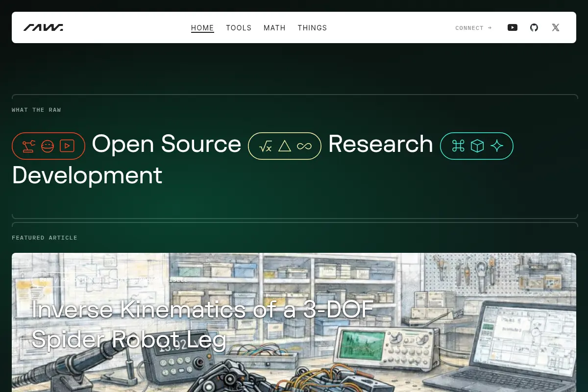588x392 pixels.
Task: Open the Things nav item
Action: (x=312, y=28)
